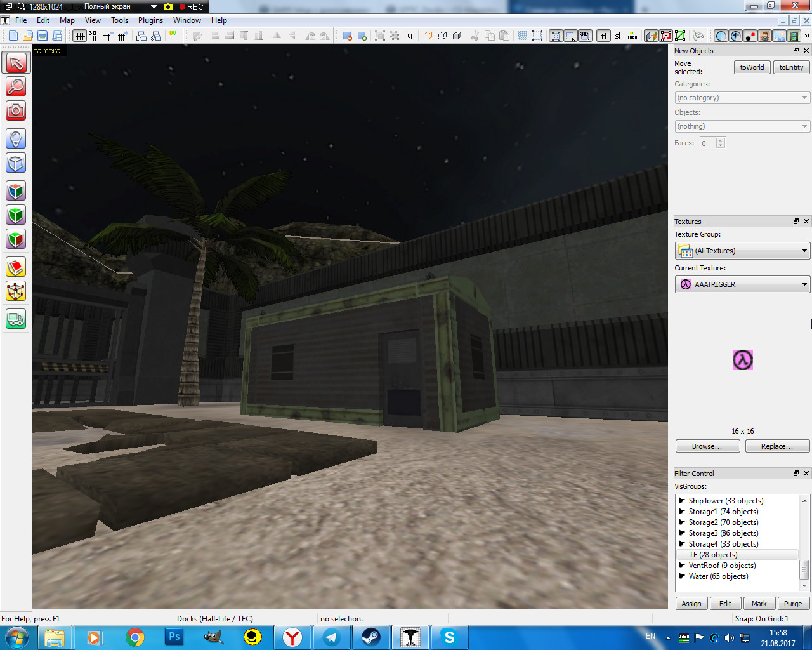
Task: Decrease grid size with the minus grid icon
Action: point(108,36)
